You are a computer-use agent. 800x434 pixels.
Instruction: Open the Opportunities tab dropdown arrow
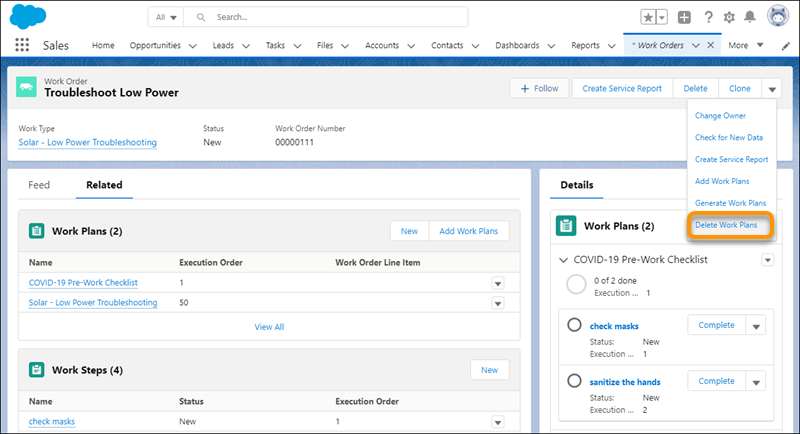pyautogui.click(x=193, y=46)
